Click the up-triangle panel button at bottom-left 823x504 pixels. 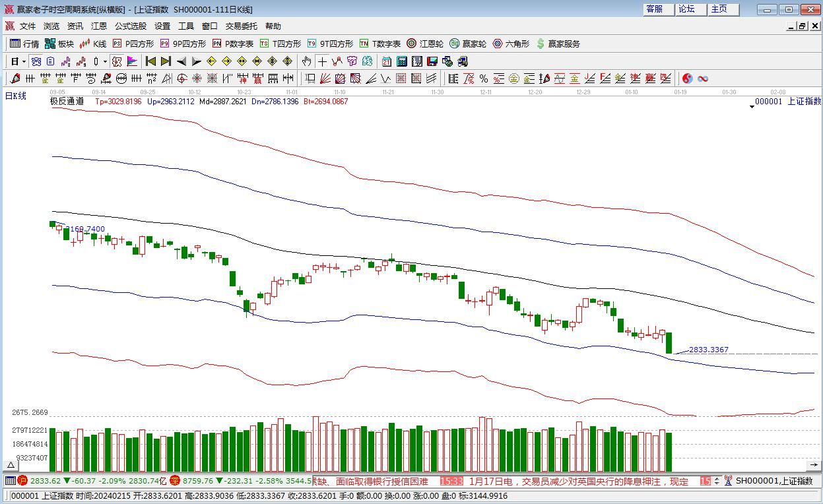pyautogui.click(x=11, y=465)
